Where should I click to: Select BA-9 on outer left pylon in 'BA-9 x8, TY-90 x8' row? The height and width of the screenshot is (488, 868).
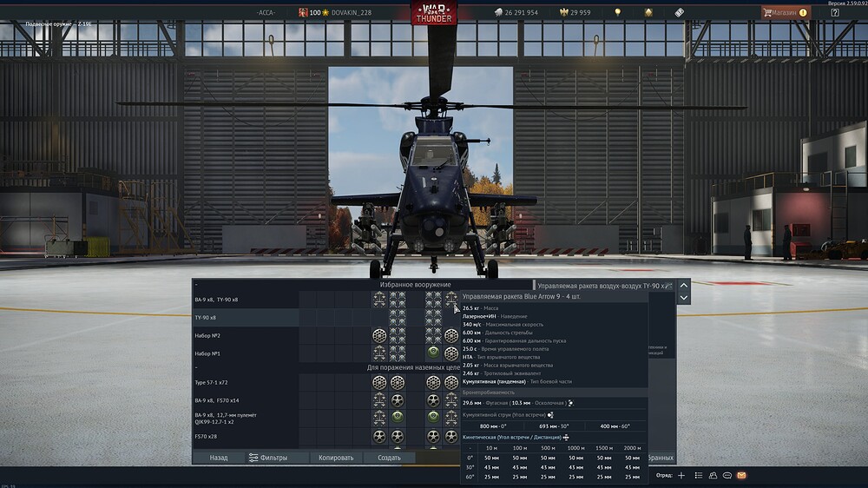click(379, 300)
